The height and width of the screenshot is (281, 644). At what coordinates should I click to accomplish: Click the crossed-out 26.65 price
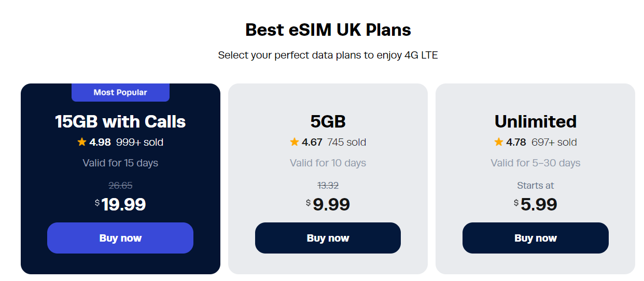point(120,185)
